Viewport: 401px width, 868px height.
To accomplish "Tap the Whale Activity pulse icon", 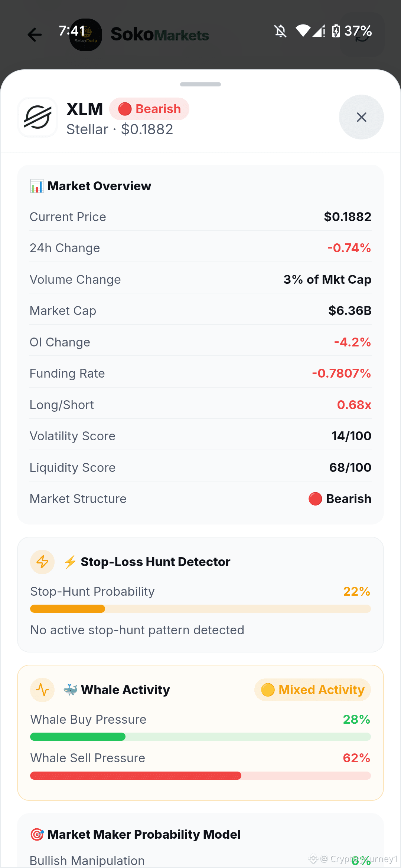I will pos(42,690).
